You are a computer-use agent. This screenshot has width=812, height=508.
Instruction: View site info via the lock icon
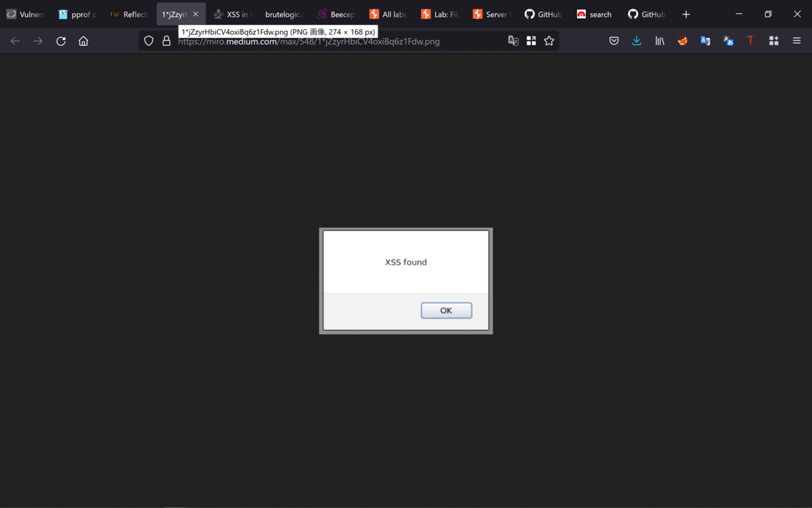point(166,41)
